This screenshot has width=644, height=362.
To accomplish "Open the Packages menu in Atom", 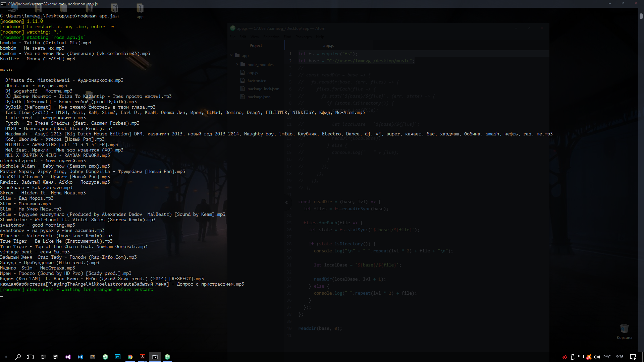I will pos(304,37).
